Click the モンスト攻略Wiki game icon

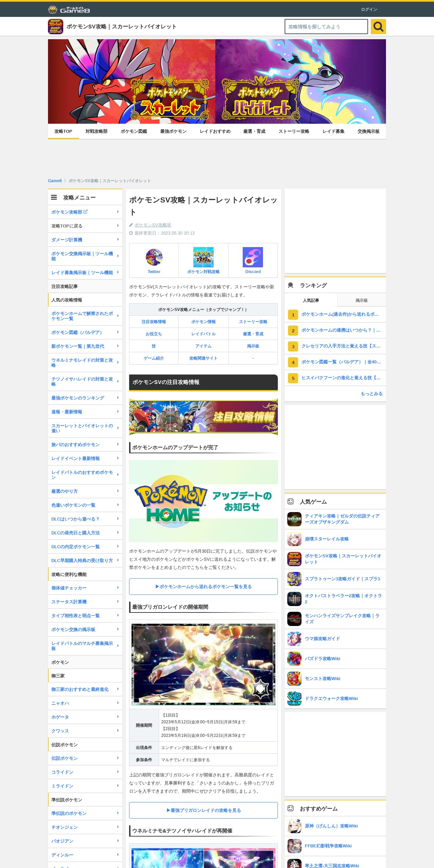(294, 679)
